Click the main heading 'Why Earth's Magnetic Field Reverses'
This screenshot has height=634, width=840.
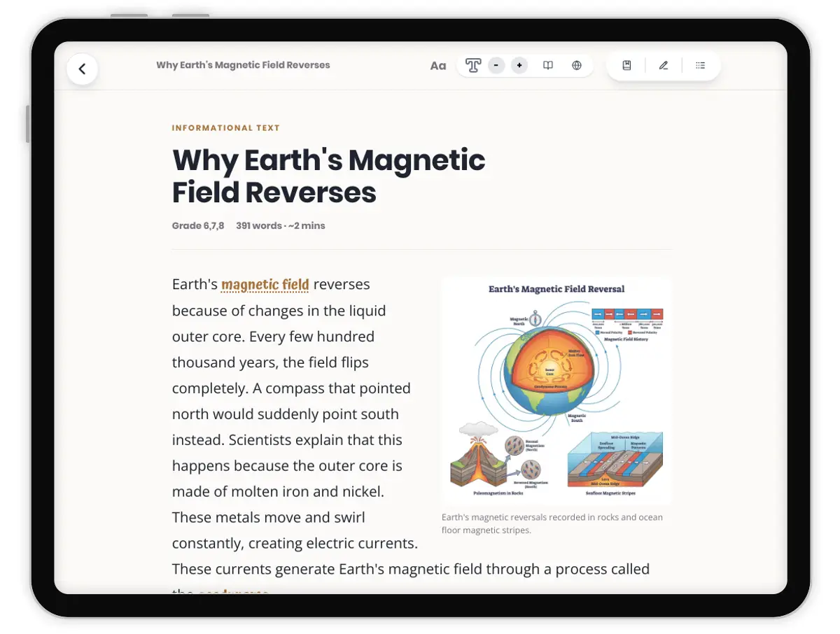(329, 176)
